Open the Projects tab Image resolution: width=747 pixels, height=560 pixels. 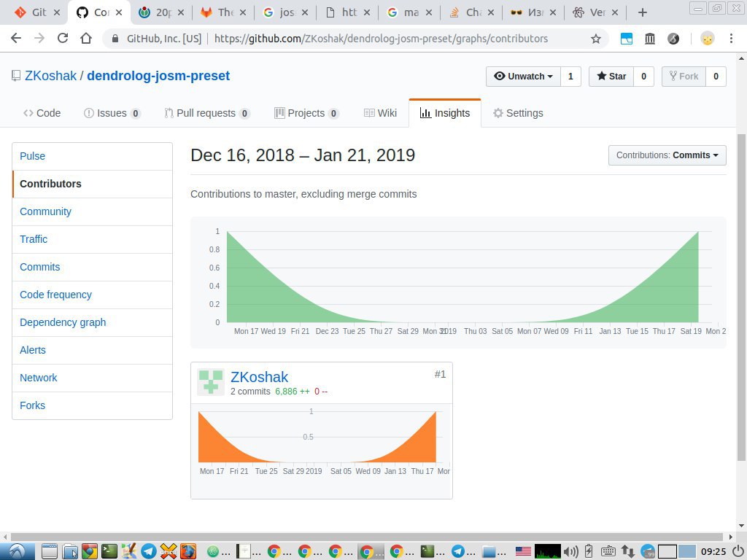coord(306,113)
